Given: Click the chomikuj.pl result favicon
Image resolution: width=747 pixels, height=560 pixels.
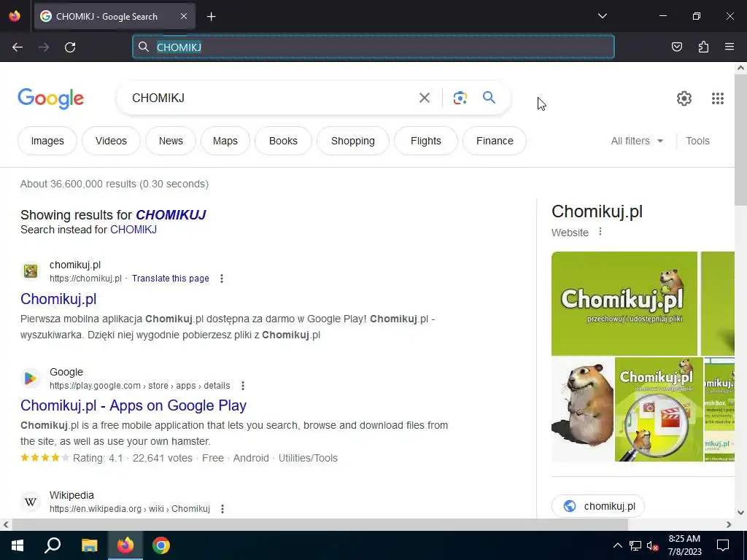Looking at the screenshot, I should click(x=31, y=271).
